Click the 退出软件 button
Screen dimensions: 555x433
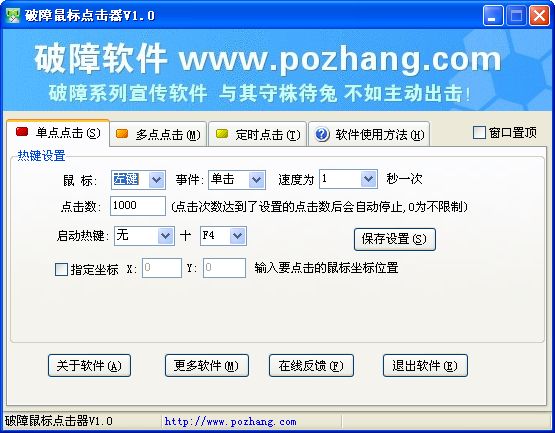425,365
